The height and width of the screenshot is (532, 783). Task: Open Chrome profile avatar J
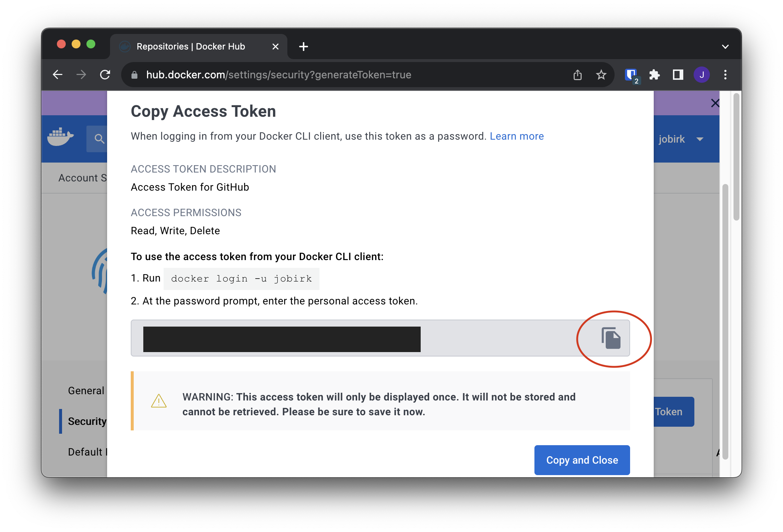tap(701, 75)
